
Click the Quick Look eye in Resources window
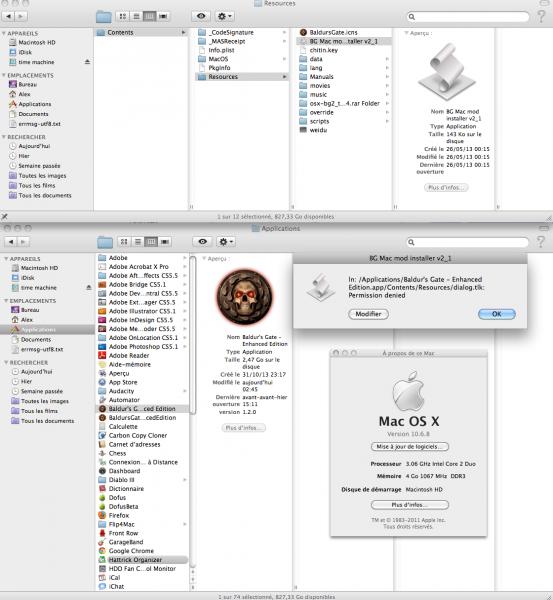(201, 16)
